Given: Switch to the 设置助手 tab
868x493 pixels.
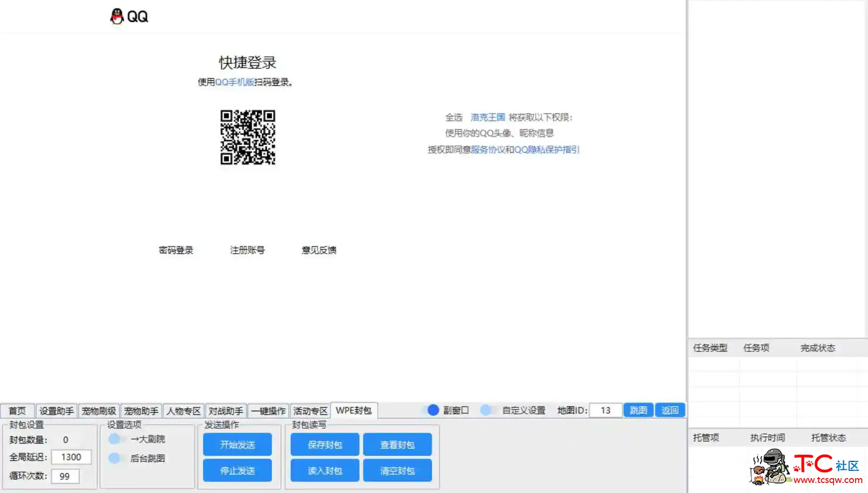Looking at the screenshot, I should click(x=56, y=411).
